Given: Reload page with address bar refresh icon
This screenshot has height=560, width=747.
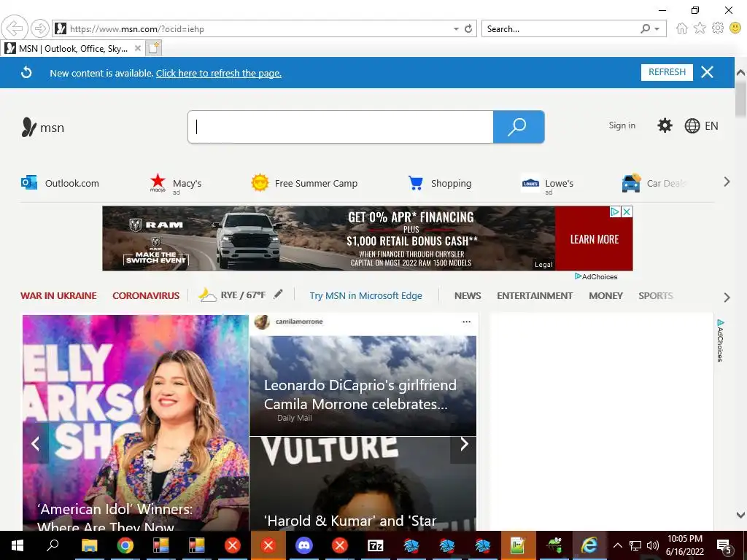Looking at the screenshot, I should 468,28.
